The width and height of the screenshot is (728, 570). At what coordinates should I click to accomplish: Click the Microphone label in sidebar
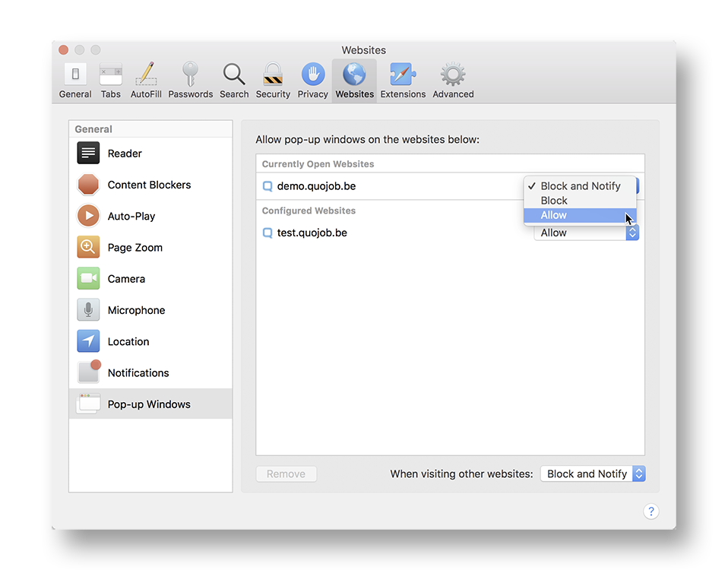coord(136,310)
